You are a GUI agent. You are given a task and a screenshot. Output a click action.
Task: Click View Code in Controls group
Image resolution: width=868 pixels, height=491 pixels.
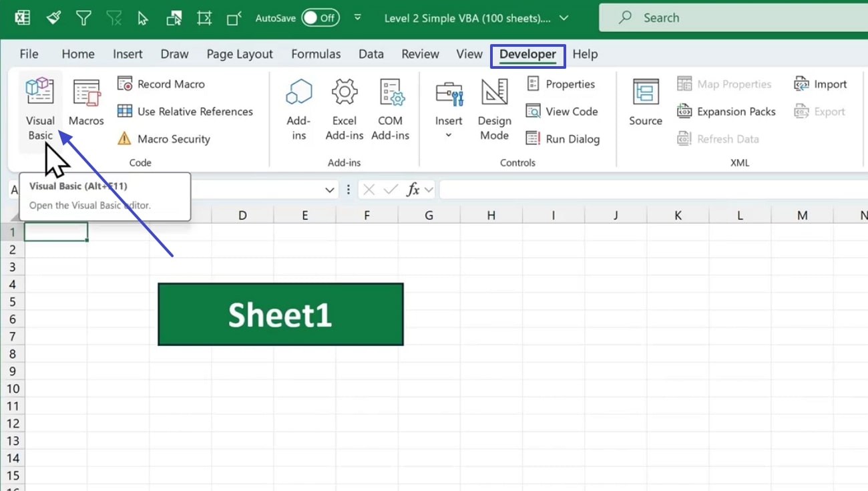click(562, 112)
